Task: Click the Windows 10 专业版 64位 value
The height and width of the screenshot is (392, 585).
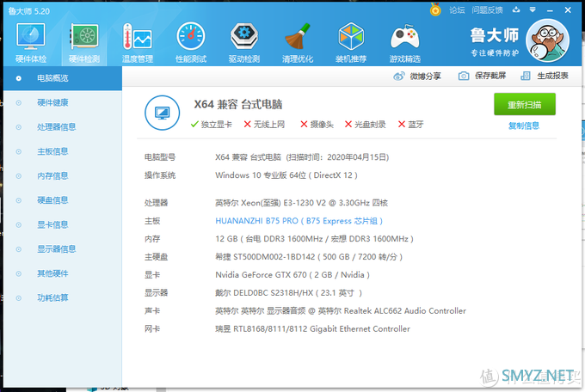Action: coord(286,175)
